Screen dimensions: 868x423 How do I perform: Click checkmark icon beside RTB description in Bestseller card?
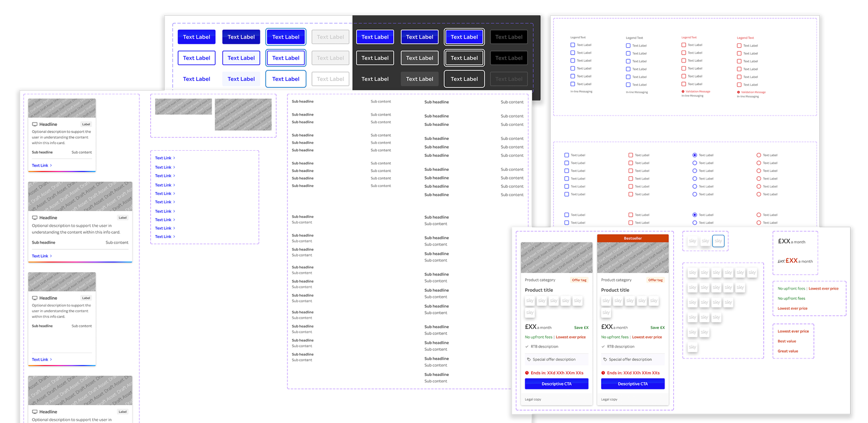coord(603,347)
